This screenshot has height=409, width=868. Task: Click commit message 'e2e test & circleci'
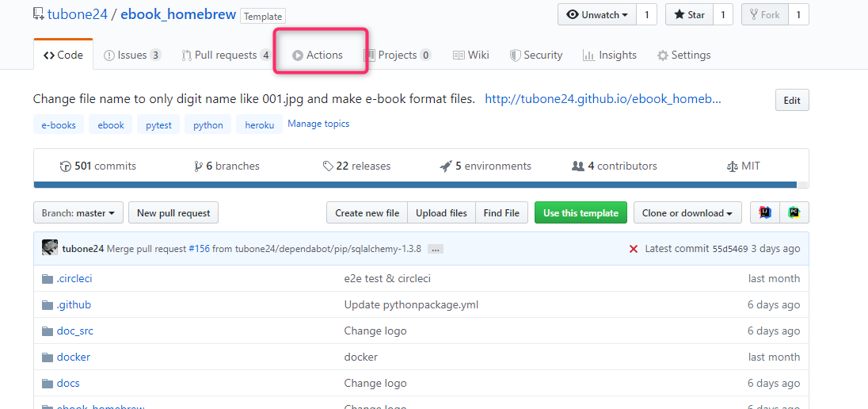pos(387,278)
